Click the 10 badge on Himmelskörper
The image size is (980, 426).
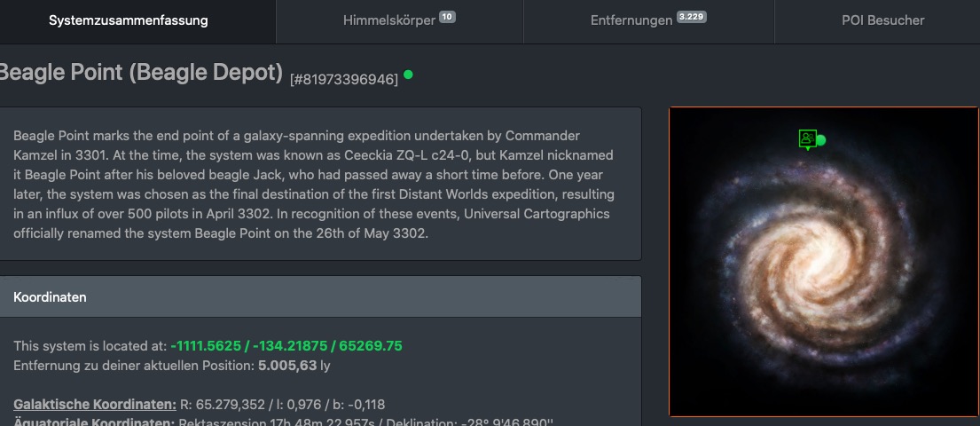[x=448, y=17]
